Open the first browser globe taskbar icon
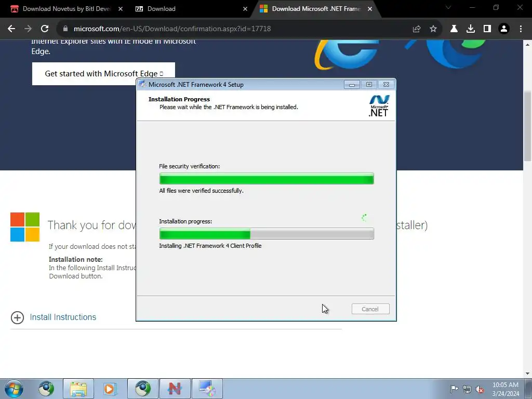Viewport: 532px width, 399px height. click(46, 389)
